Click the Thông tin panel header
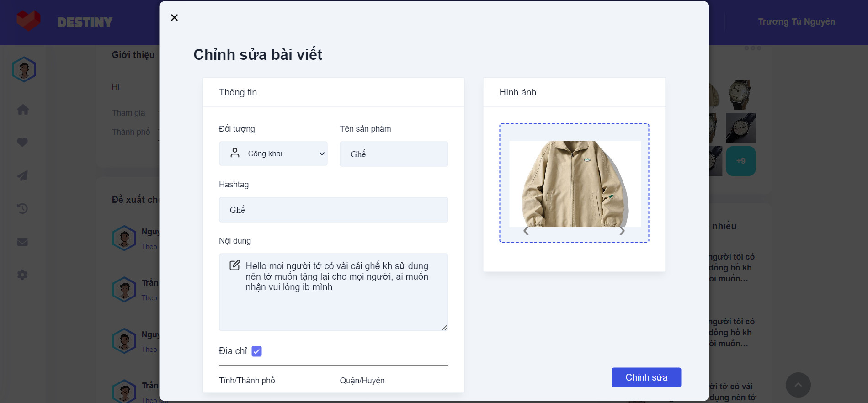 (333, 92)
